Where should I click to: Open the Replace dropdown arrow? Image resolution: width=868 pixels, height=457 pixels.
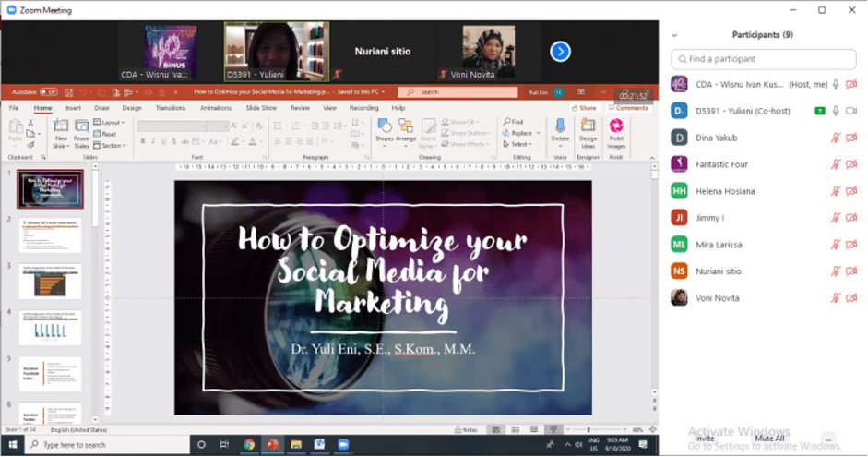coord(538,133)
